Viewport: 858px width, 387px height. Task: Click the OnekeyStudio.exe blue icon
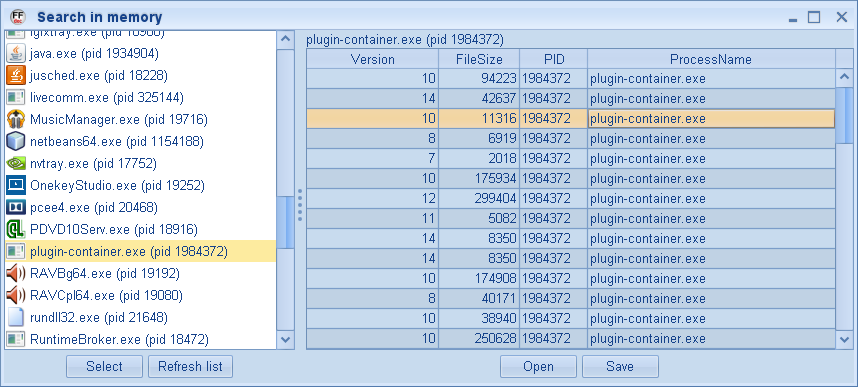tap(16, 186)
